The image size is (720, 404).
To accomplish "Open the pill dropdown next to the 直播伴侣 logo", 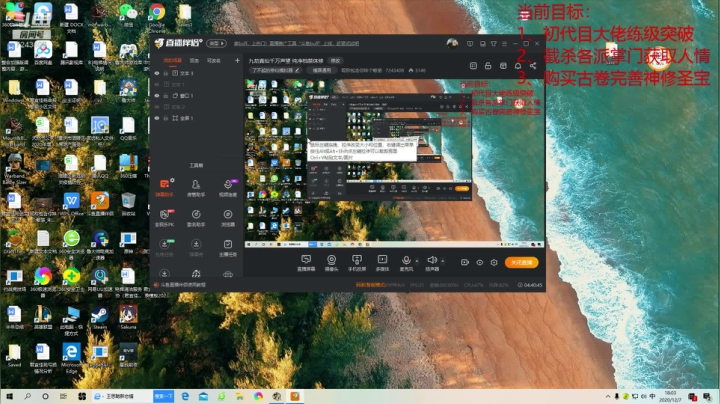I will point(216,43).
